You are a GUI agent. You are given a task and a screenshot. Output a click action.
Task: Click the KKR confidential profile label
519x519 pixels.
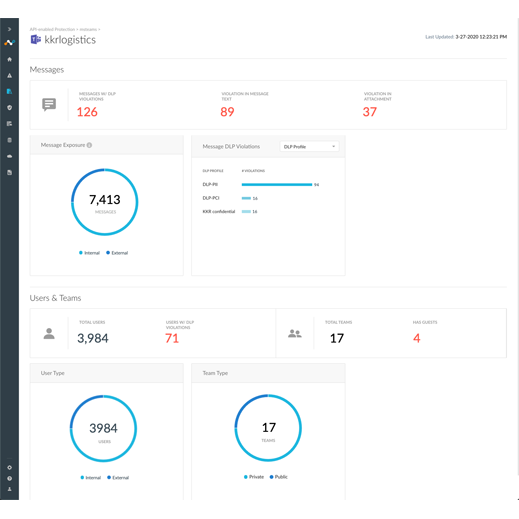point(219,211)
